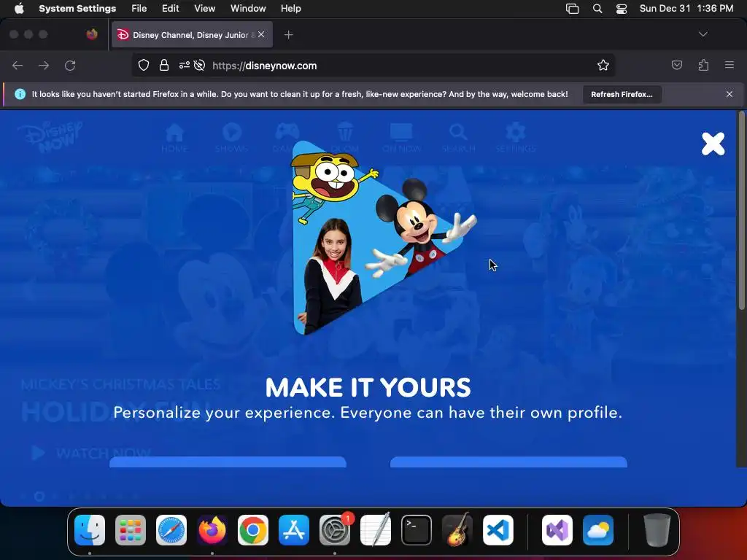Click the page vertical scrollbar
This screenshot has width=747, height=560.
[741, 212]
